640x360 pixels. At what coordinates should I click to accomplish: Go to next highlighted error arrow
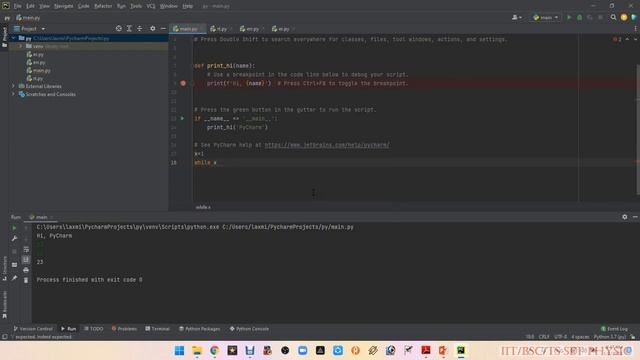click(x=635, y=39)
